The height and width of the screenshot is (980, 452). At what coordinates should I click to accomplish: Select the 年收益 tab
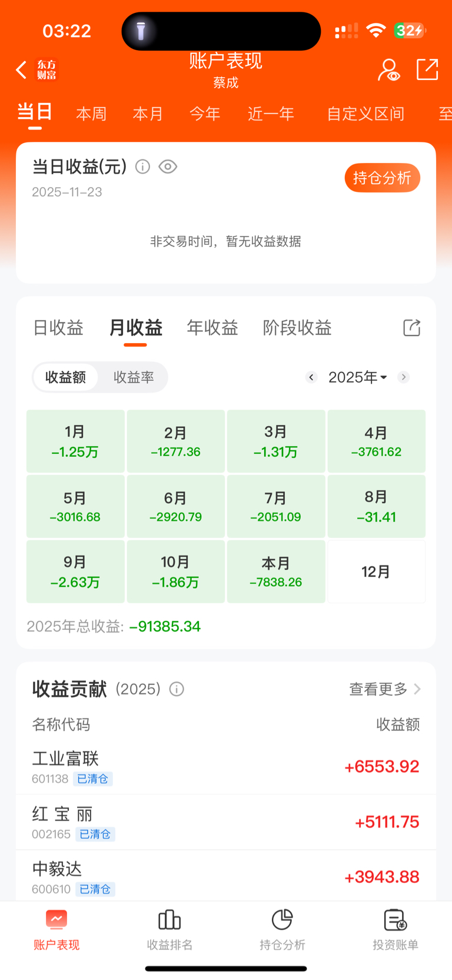tap(212, 328)
